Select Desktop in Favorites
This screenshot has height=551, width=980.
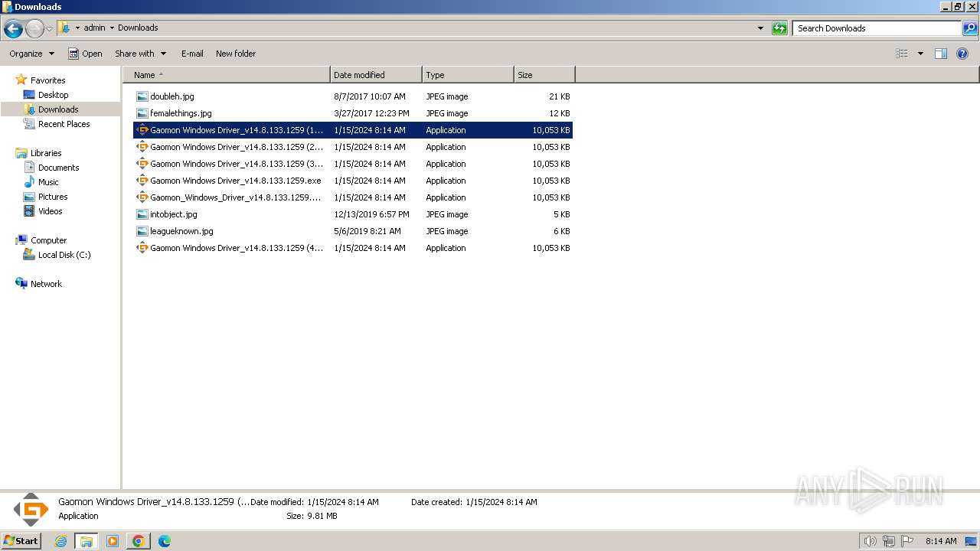pyautogui.click(x=53, y=95)
